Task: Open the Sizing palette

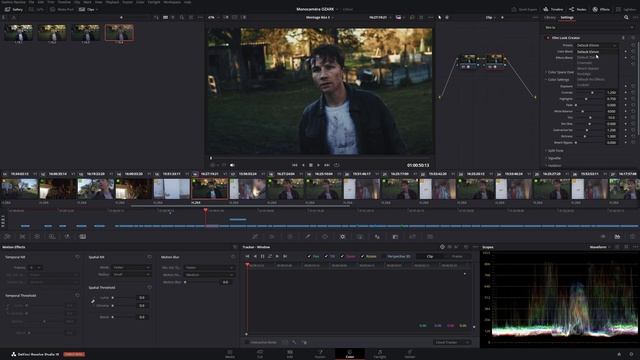Action: click(x=412, y=236)
